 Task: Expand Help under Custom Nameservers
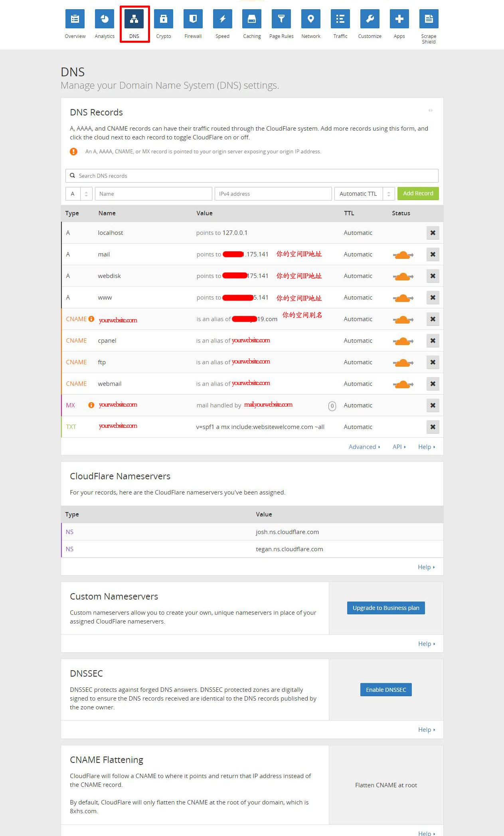[x=427, y=644]
